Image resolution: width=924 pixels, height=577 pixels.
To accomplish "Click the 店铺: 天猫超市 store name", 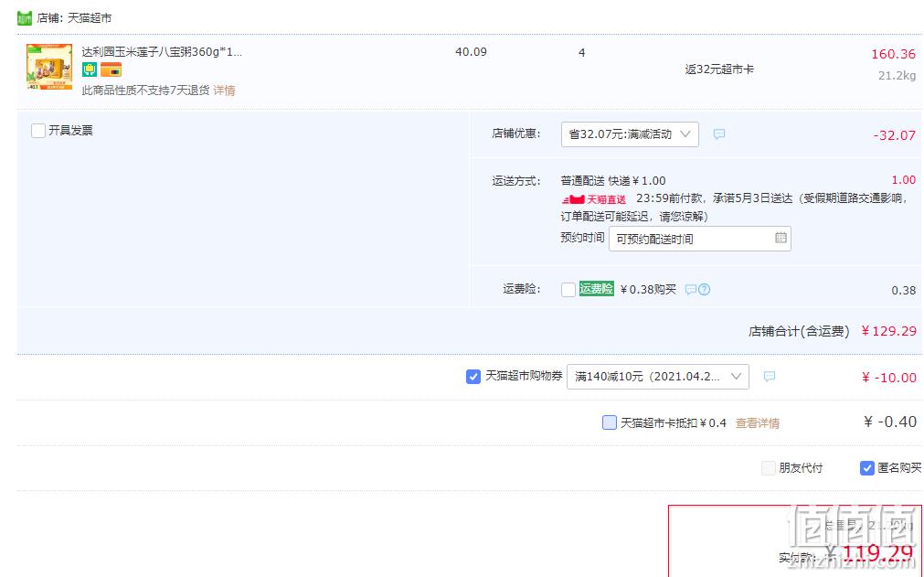I will (74, 18).
